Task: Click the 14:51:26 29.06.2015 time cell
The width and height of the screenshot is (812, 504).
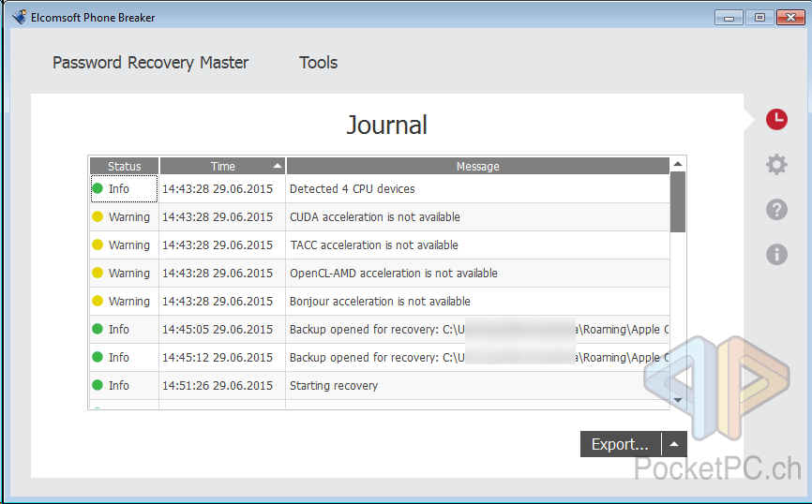Action: pyautogui.click(x=222, y=386)
